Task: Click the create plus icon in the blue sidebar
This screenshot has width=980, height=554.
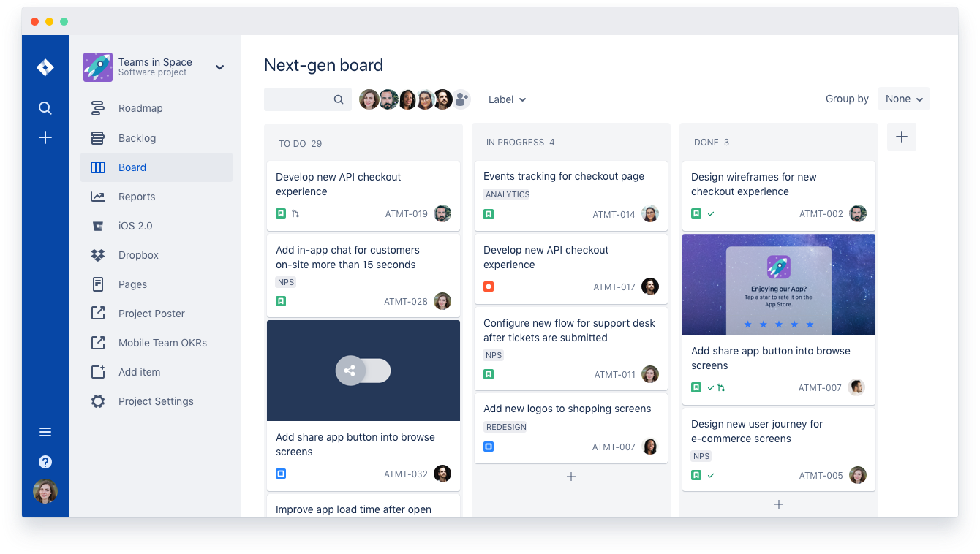Action: tap(45, 137)
